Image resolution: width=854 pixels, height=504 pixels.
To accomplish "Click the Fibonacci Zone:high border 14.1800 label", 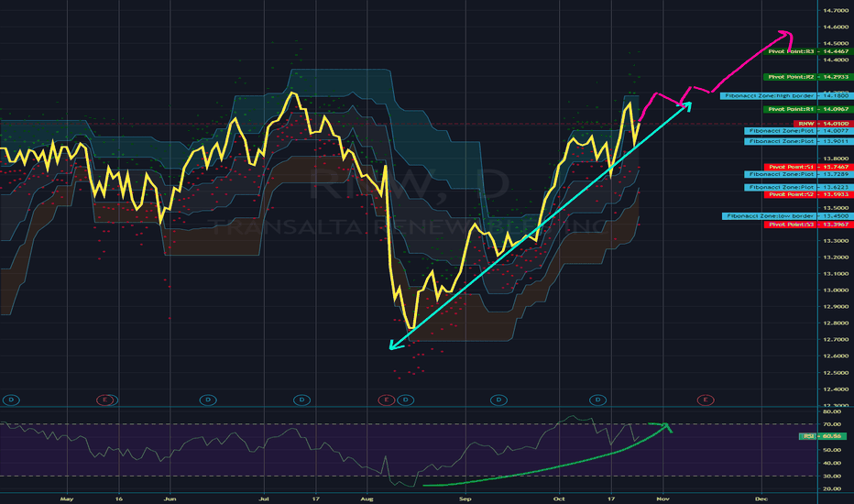I will (786, 96).
